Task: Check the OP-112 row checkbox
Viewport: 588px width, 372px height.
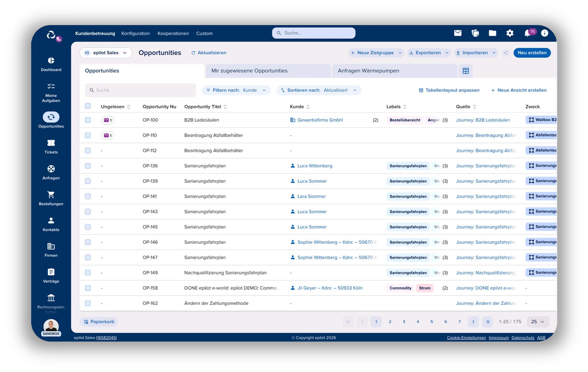Action: [x=88, y=151]
